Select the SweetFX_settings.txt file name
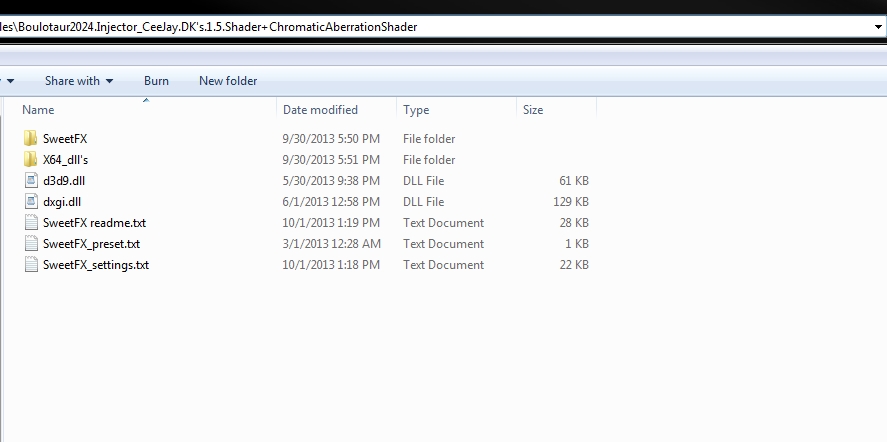Screen dimensions: 887x442 pyautogui.click(x=96, y=265)
